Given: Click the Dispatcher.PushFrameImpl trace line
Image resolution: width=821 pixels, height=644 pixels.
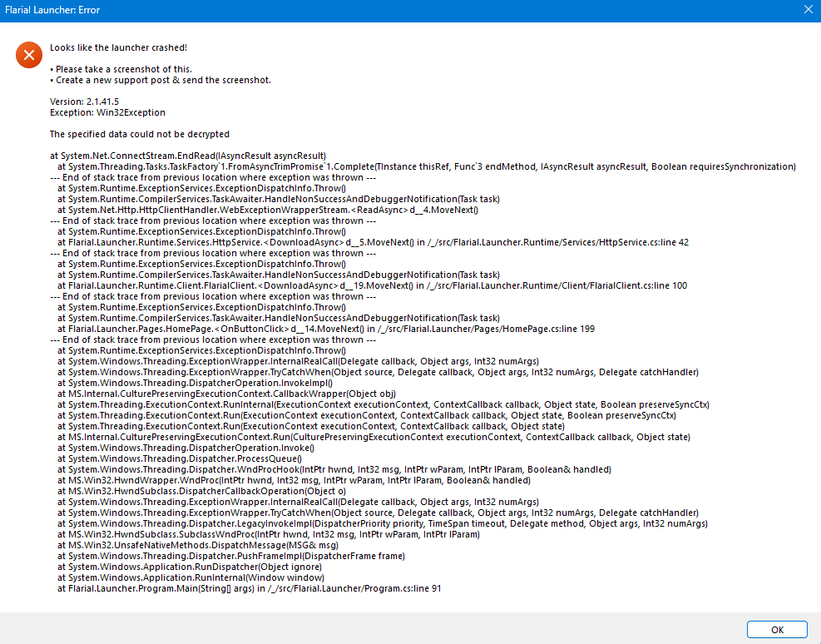Looking at the screenshot, I should tap(231, 556).
